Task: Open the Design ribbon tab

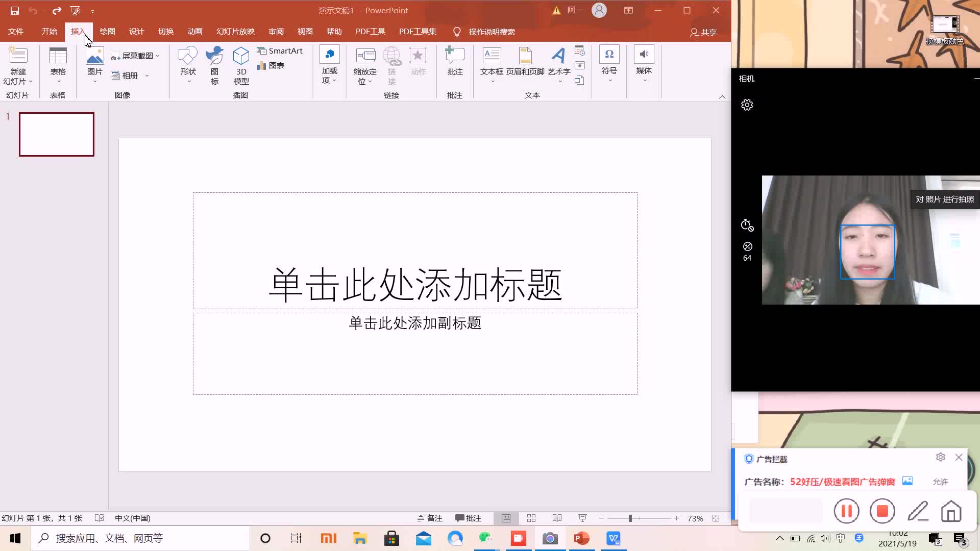Action: [x=136, y=32]
